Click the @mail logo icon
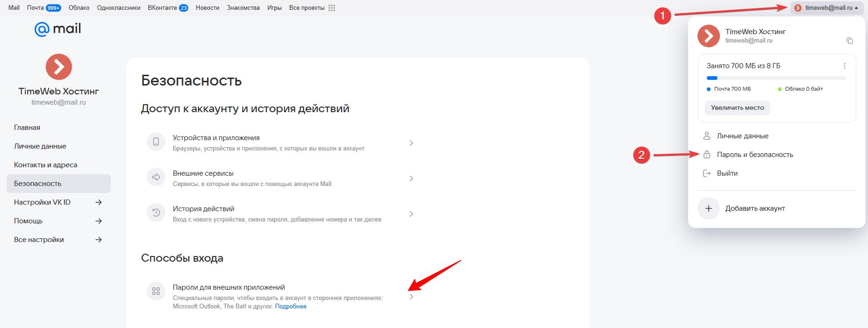 (42, 29)
